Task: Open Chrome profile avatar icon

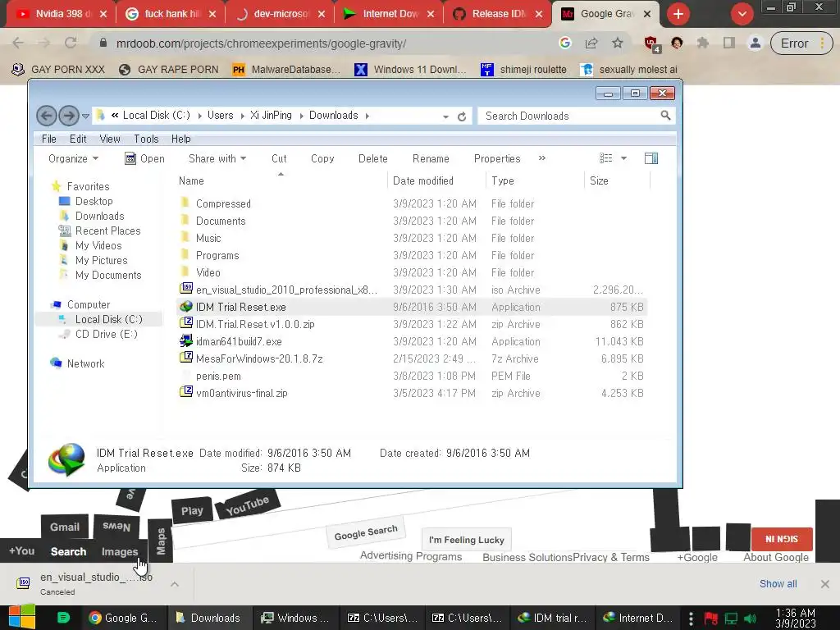Action: pyautogui.click(x=756, y=43)
